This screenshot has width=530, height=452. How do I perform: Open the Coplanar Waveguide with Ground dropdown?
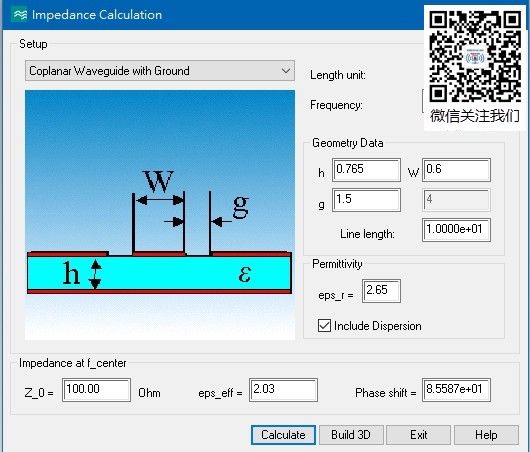(x=160, y=71)
